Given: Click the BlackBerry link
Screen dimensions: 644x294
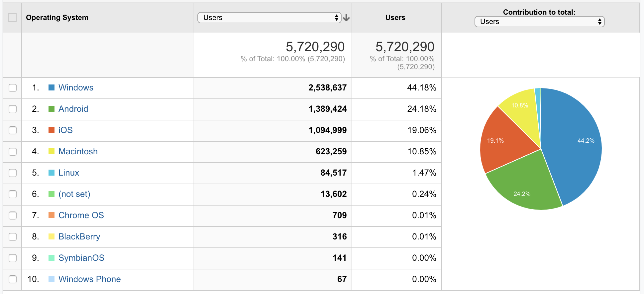Looking at the screenshot, I should pyautogui.click(x=79, y=236).
